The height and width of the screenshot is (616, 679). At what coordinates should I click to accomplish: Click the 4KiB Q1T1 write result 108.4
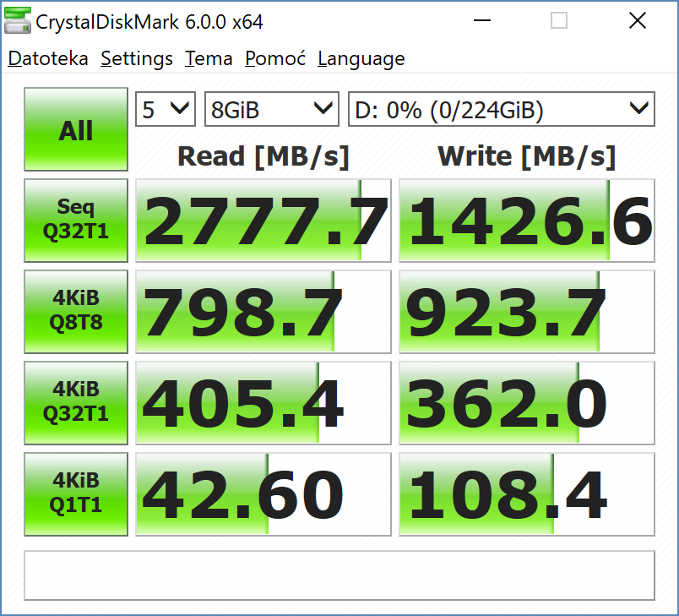pyautogui.click(x=527, y=494)
